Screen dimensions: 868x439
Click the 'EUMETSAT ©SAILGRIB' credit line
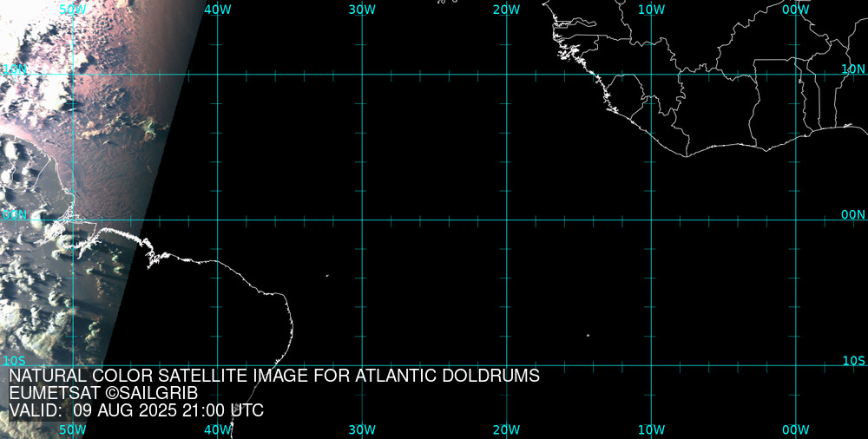[x=103, y=394]
